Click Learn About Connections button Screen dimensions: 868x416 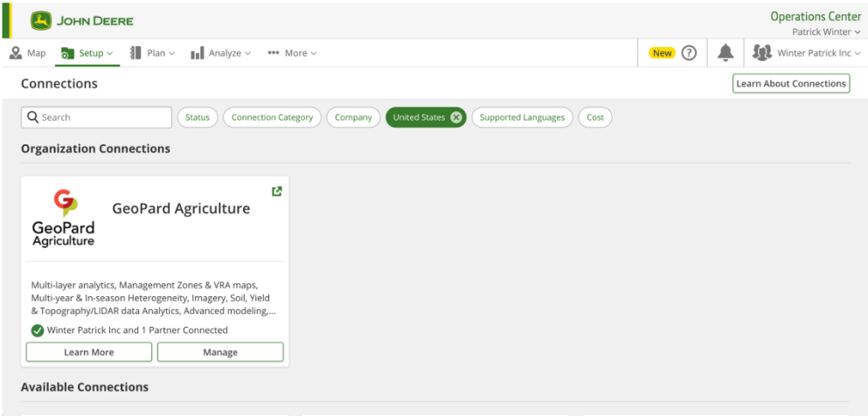791,84
